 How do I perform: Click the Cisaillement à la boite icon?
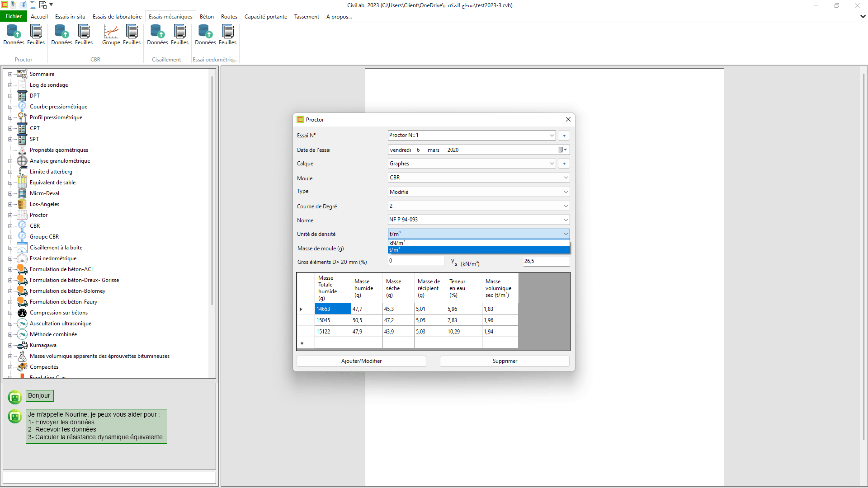(22, 248)
